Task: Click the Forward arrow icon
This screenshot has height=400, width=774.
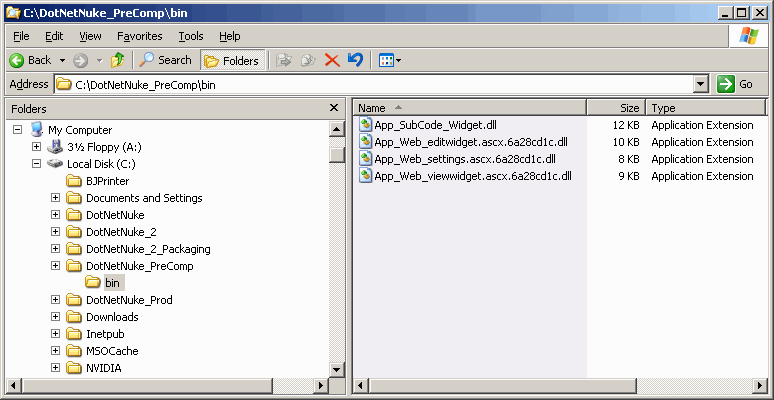Action: click(x=80, y=61)
